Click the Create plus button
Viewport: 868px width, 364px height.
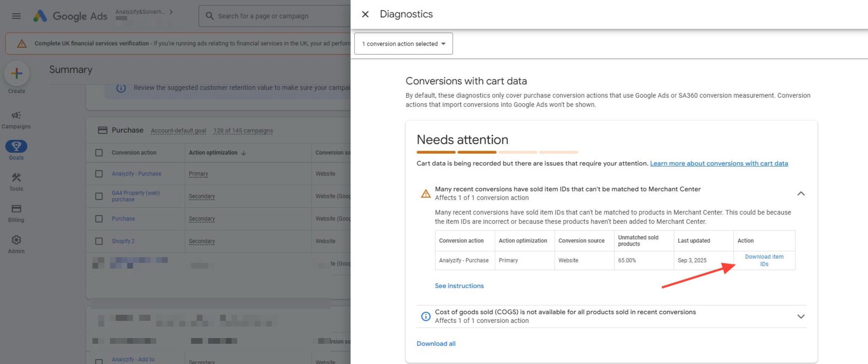point(16,73)
